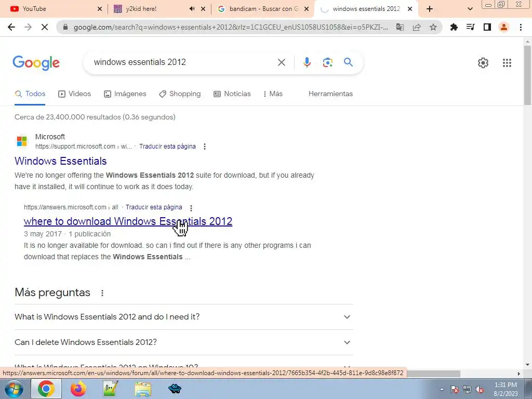Viewport: 532px width, 399px height.
Task: Search by image with Google Lens icon
Action: point(327,62)
